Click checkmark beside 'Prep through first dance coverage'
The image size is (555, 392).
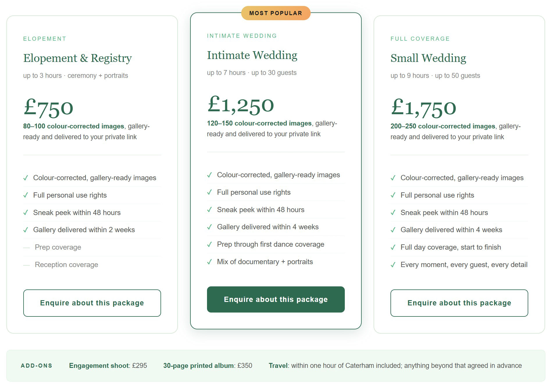coord(209,244)
